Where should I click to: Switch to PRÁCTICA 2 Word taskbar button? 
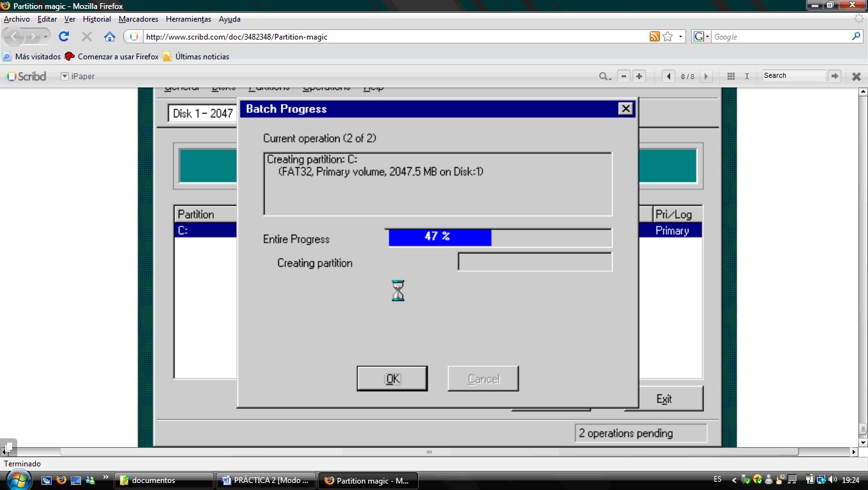point(267,480)
